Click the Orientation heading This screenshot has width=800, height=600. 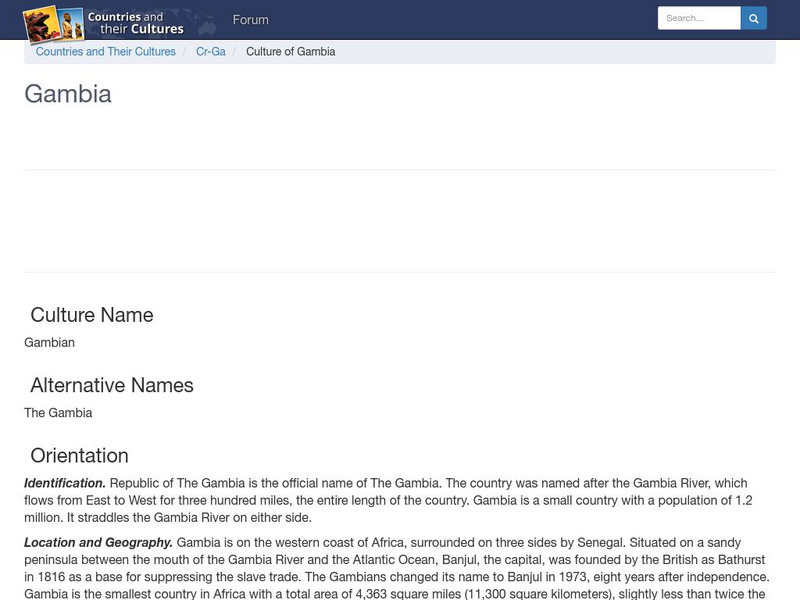tap(80, 456)
